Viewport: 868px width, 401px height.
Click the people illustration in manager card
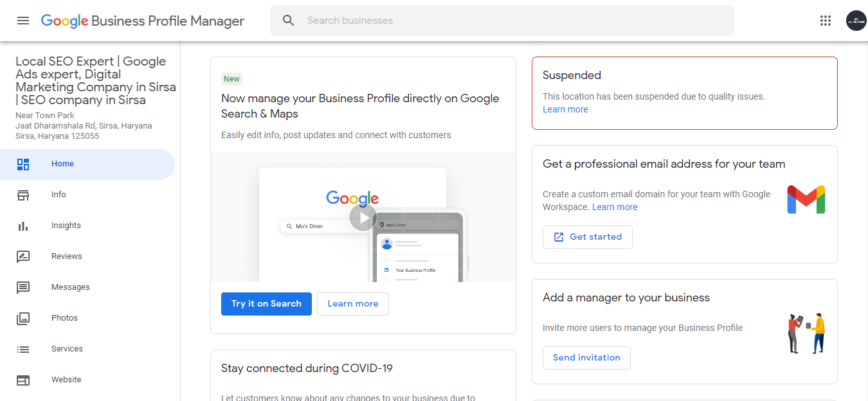806,333
